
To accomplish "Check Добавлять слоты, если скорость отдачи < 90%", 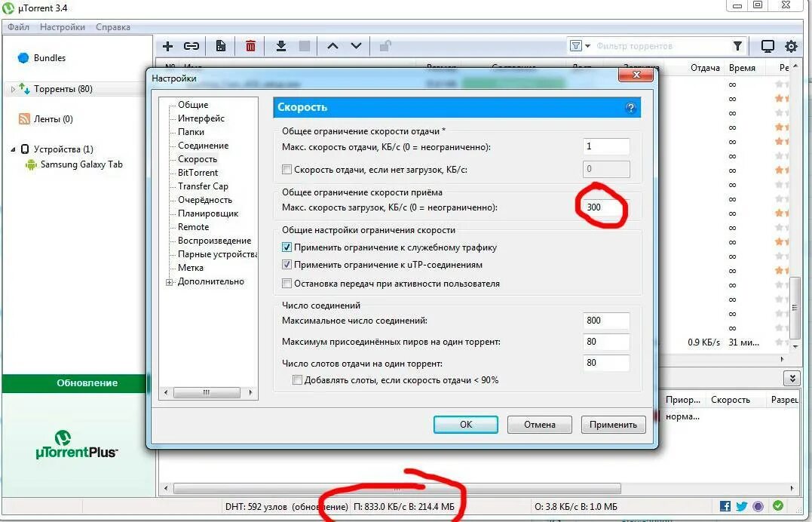I will [x=297, y=380].
